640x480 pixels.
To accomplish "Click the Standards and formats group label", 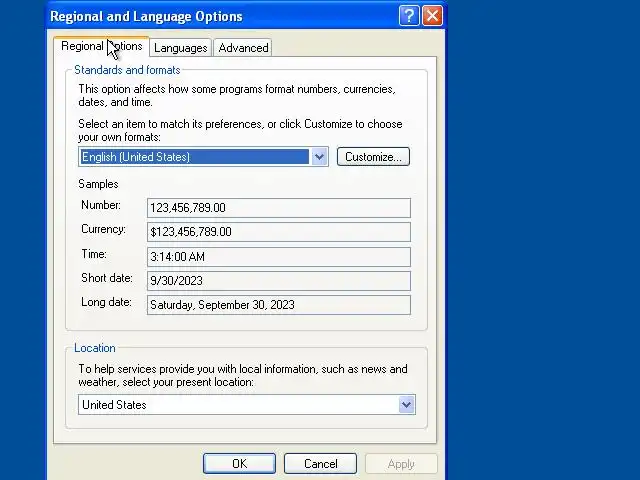I will [x=127, y=70].
